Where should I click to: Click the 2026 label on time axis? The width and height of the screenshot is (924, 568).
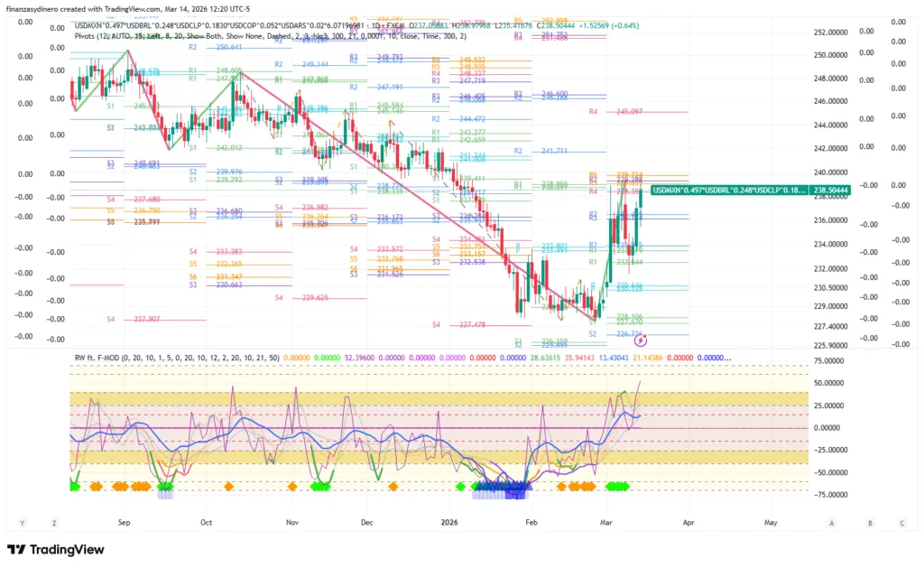pyautogui.click(x=450, y=523)
